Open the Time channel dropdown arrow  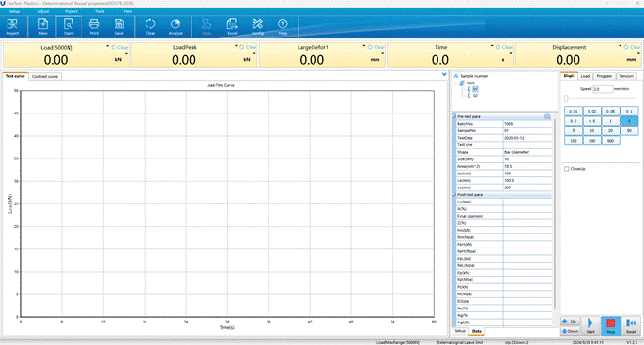492,46
